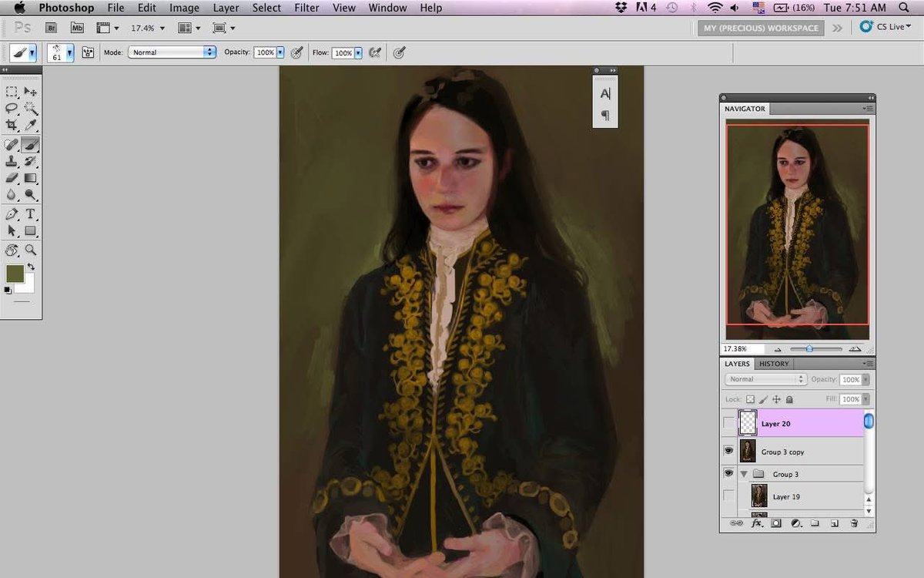Open the brush Mode dropdown
Screen dimensions: 924x578
172,52
